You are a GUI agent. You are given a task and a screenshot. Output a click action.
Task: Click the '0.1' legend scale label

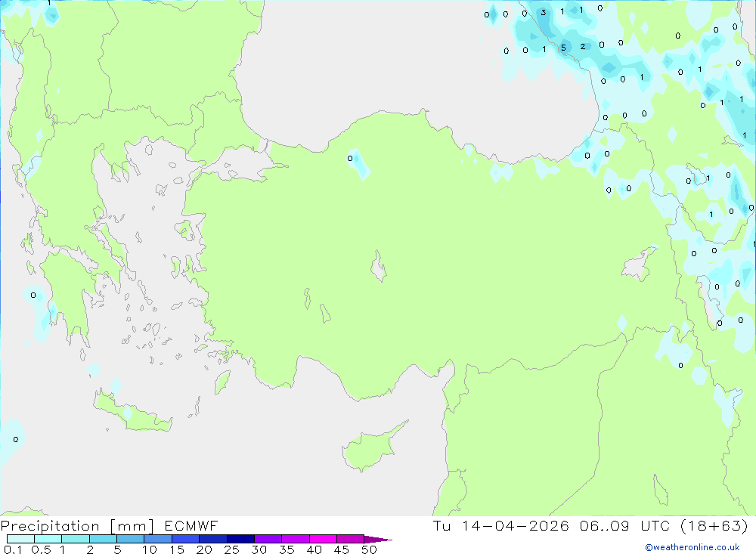tap(13, 549)
